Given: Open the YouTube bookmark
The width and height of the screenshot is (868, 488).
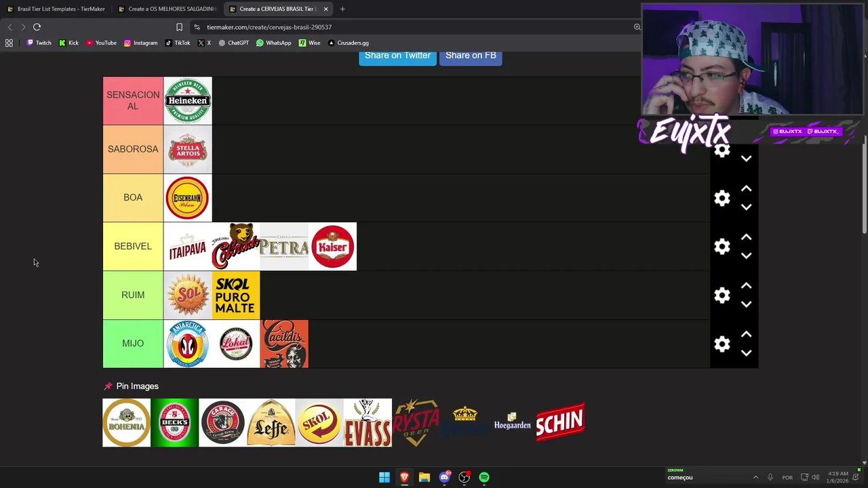Looking at the screenshot, I should (x=101, y=43).
